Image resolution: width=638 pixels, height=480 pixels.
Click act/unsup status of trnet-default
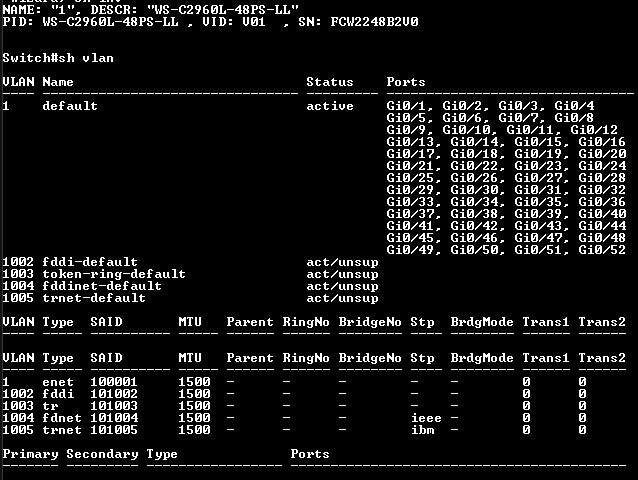coord(342,298)
